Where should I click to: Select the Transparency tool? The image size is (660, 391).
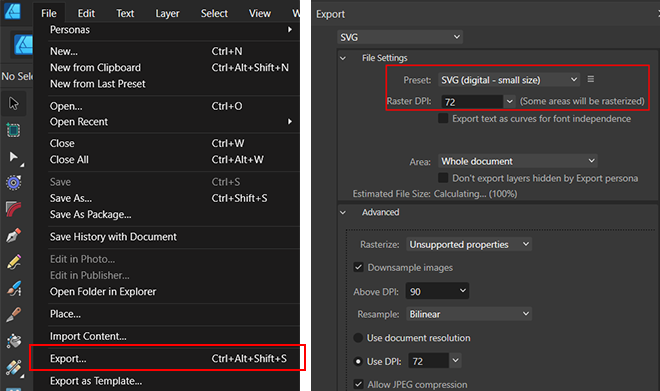tap(13, 367)
